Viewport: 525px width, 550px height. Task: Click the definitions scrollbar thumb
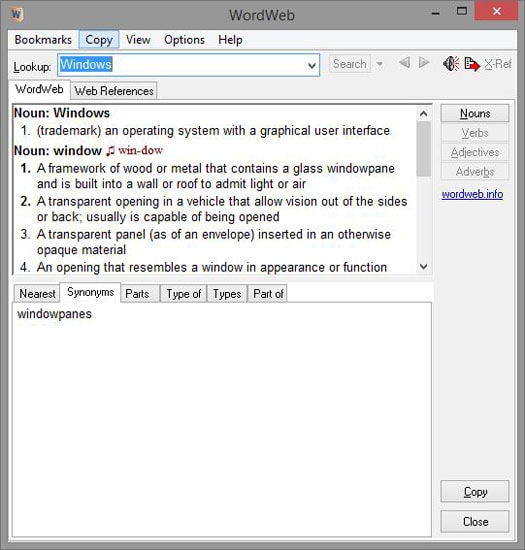(423, 149)
